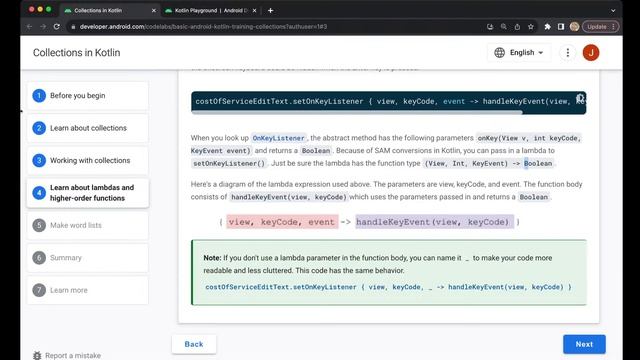640x360 pixels.
Task: Go to step 7 Learn more
Action: click(x=88, y=290)
